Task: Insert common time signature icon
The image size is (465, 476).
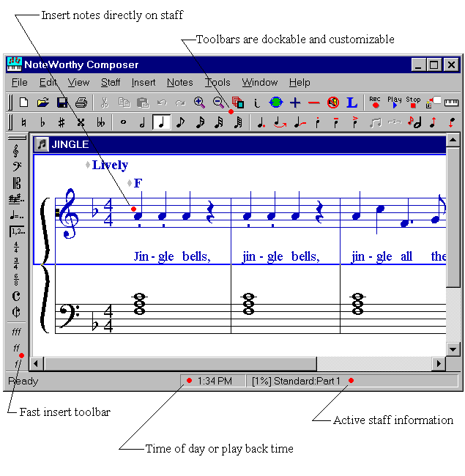Action: click(x=16, y=296)
